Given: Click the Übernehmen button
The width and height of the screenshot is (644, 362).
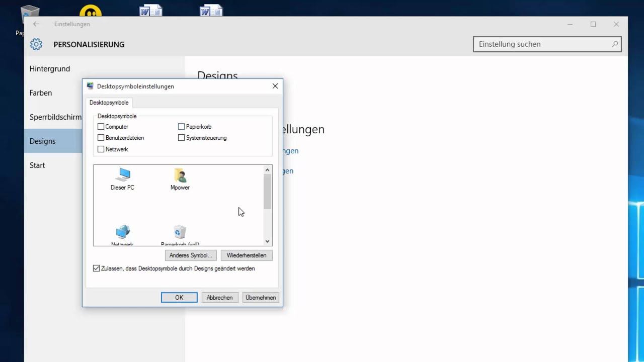Looking at the screenshot, I should [x=261, y=298].
